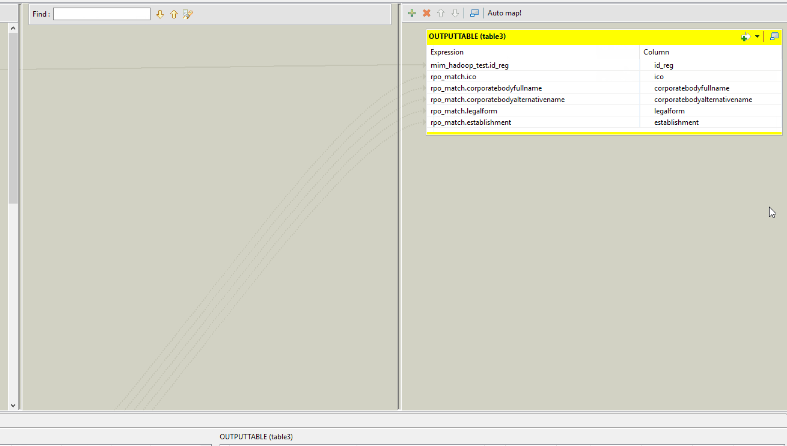Select expression rpo_match.corporatebodyalternativename

(497, 100)
